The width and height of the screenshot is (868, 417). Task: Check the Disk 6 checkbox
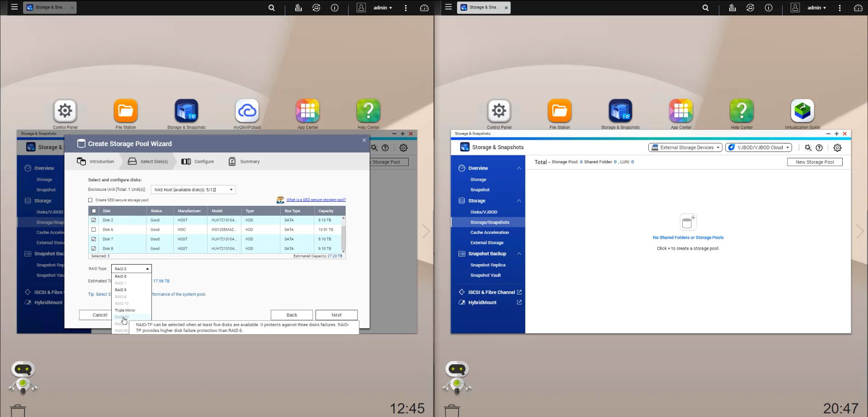[x=94, y=230]
